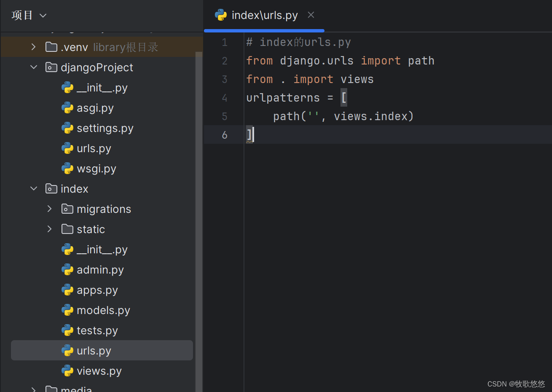Open asgi.py in the project tree
552x392 pixels.
(95, 108)
